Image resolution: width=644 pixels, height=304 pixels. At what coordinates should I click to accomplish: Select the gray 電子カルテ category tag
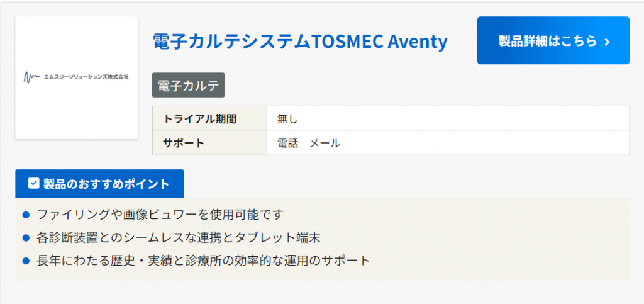[188, 86]
